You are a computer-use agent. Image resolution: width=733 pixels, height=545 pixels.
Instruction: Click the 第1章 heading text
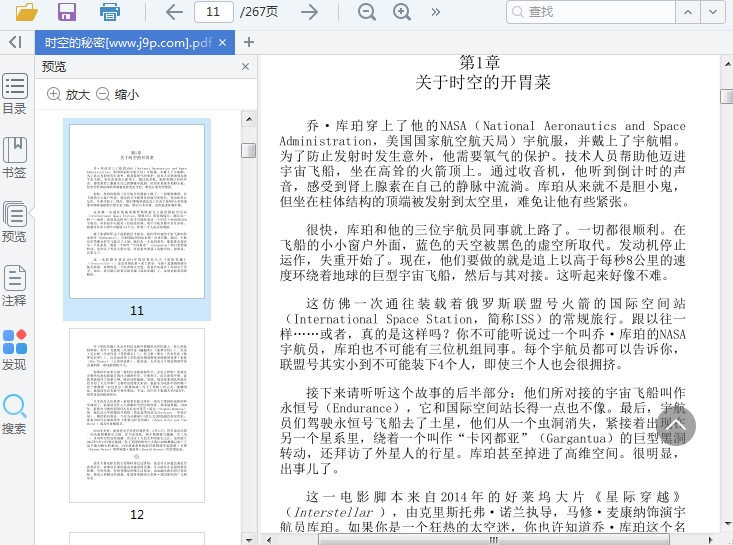coord(480,62)
